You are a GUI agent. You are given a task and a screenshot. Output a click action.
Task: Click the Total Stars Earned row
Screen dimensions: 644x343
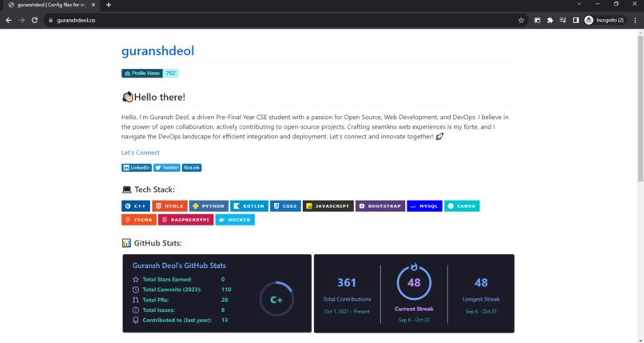178,279
